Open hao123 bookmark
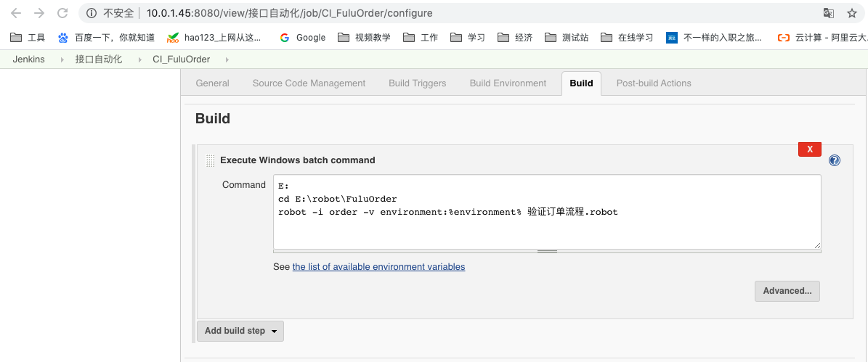Screen dimensions: 868x362 coord(214,38)
